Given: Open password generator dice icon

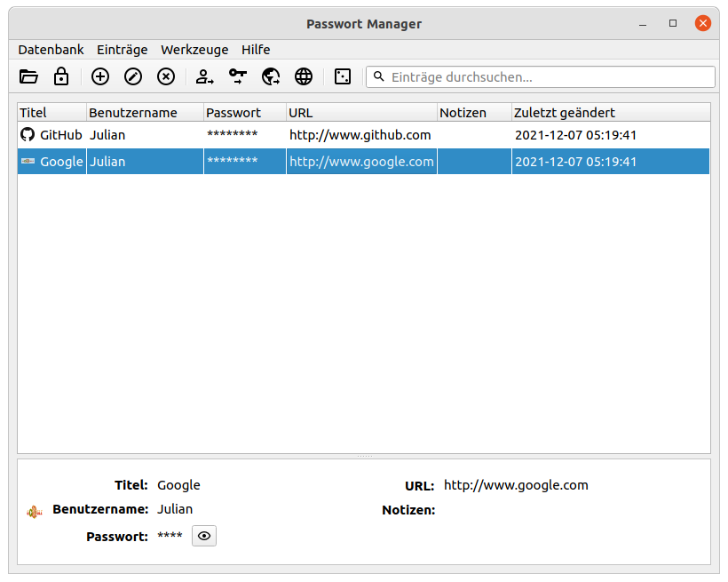Looking at the screenshot, I should click(x=343, y=76).
